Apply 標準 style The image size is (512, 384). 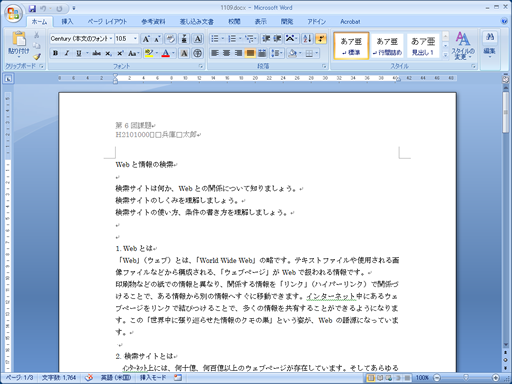(351, 46)
